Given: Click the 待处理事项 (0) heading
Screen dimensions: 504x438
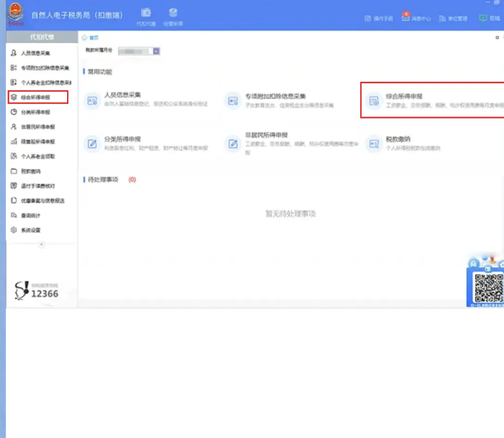Looking at the screenshot, I should pos(110,179).
